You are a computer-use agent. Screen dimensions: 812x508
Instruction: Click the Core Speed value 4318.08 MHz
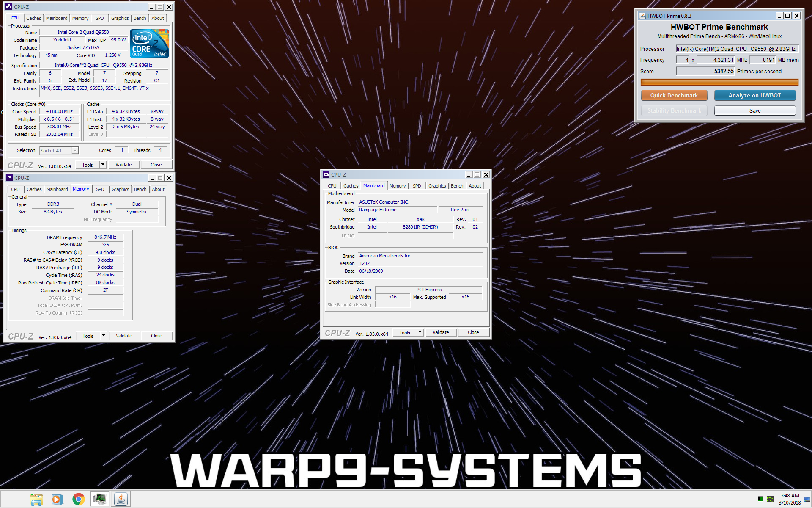pyautogui.click(x=60, y=111)
